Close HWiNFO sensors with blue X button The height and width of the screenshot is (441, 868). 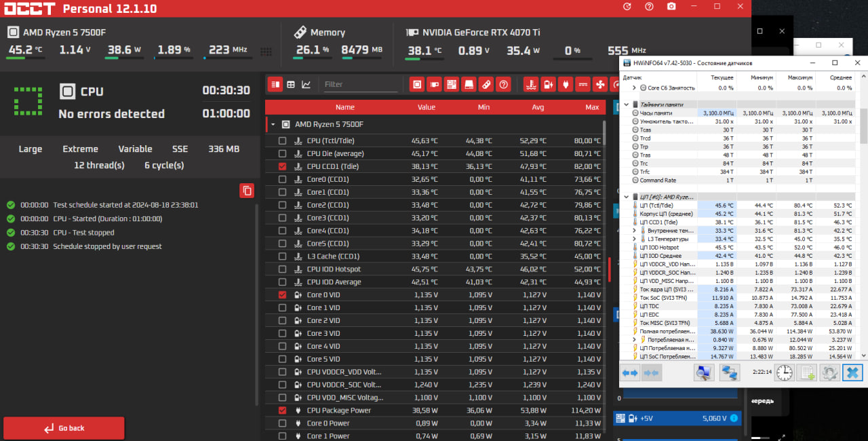852,372
